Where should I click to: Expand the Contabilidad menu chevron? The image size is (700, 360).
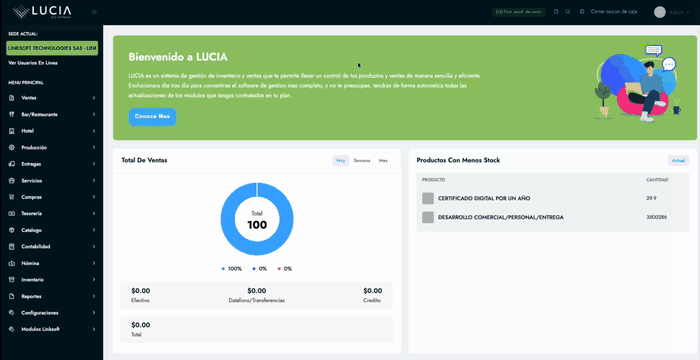(94, 247)
